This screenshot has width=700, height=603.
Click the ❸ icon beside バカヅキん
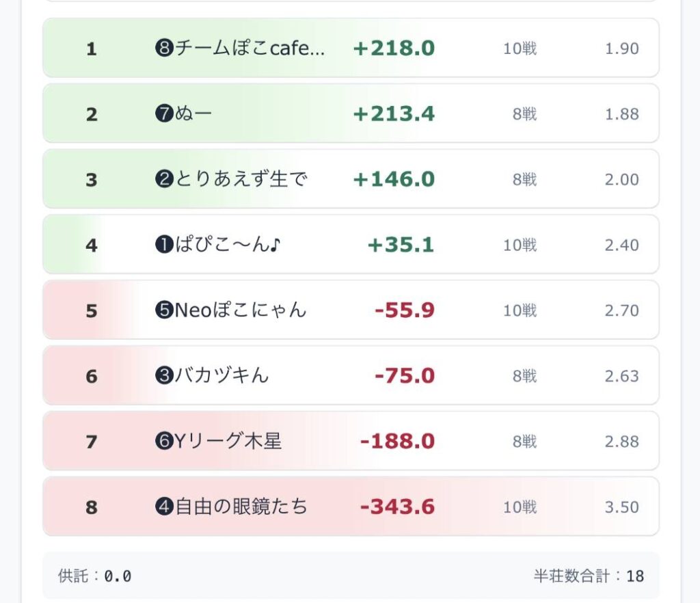pos(165,376)
